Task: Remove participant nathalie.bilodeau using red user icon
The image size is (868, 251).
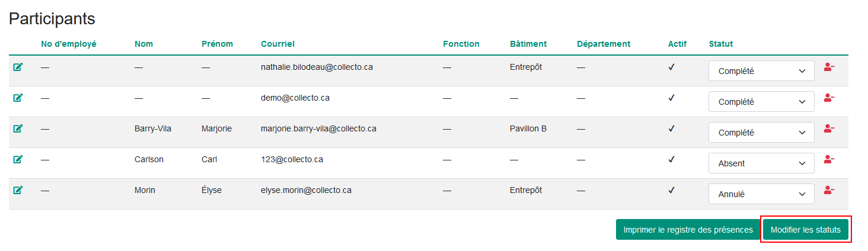Action: [x=829, y=67]
